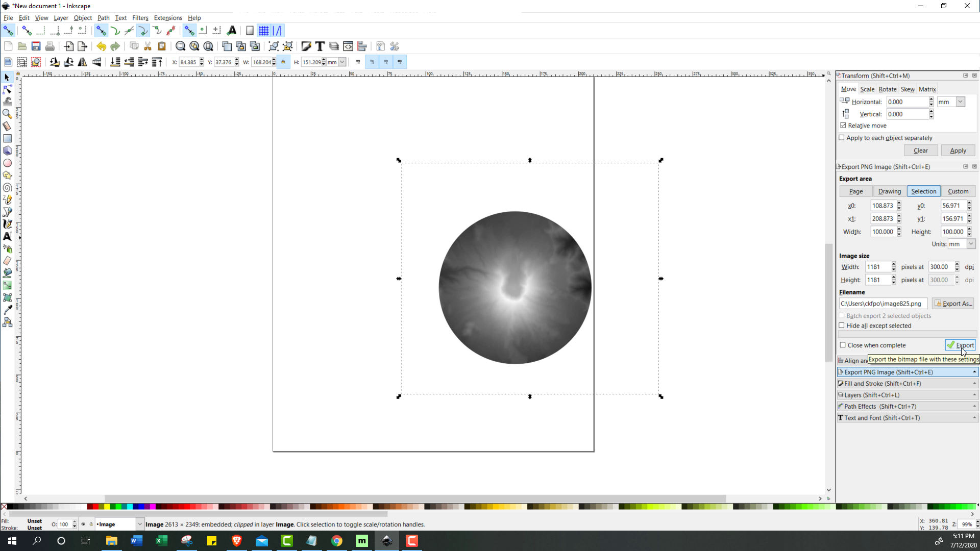Switch to the Scale tab in Transform
Screen dimensions: 980x551
coord(868,89)
